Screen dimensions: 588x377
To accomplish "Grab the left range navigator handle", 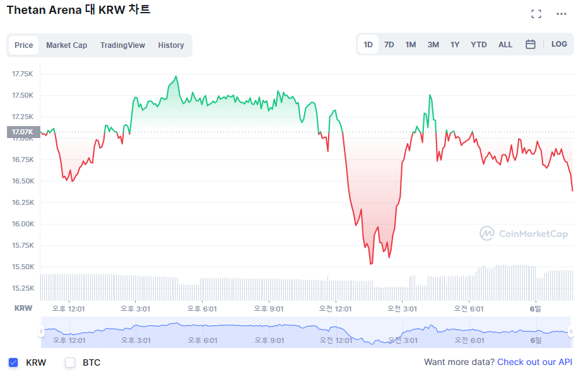I will point(41,331).
